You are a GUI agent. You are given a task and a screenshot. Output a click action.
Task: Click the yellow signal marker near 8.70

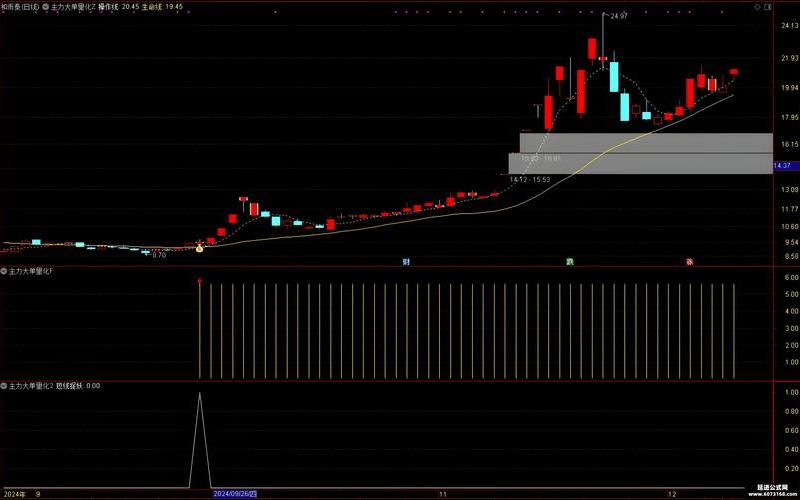pos(199,247)
